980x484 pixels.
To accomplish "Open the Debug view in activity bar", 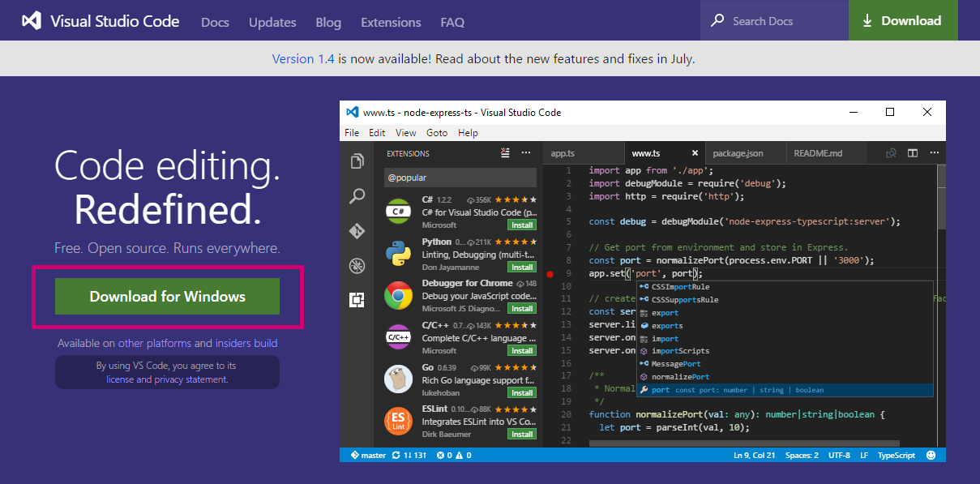I will click(357, 265).
